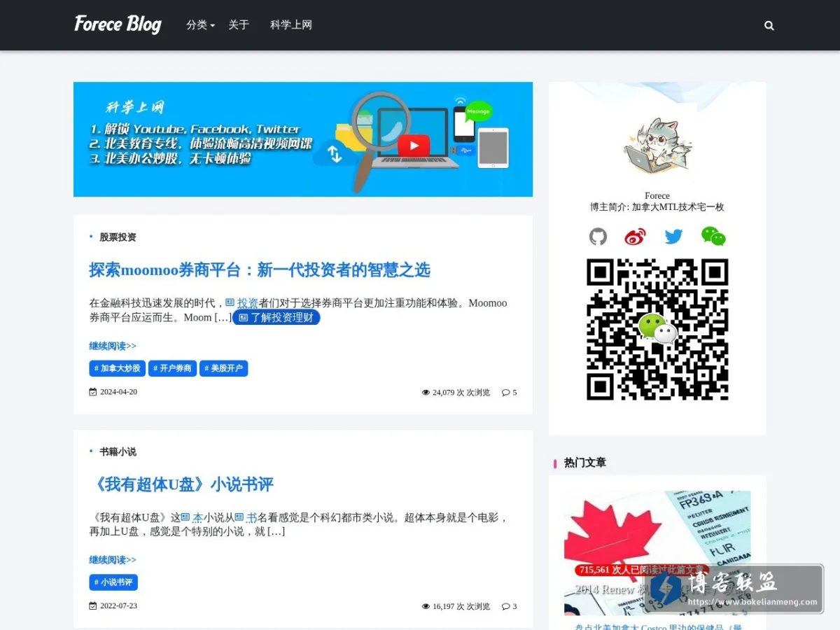Open 《我有超体U盘》小说书评 article title
The width and height of the screenshot is (840, 630).
point(183,484)
